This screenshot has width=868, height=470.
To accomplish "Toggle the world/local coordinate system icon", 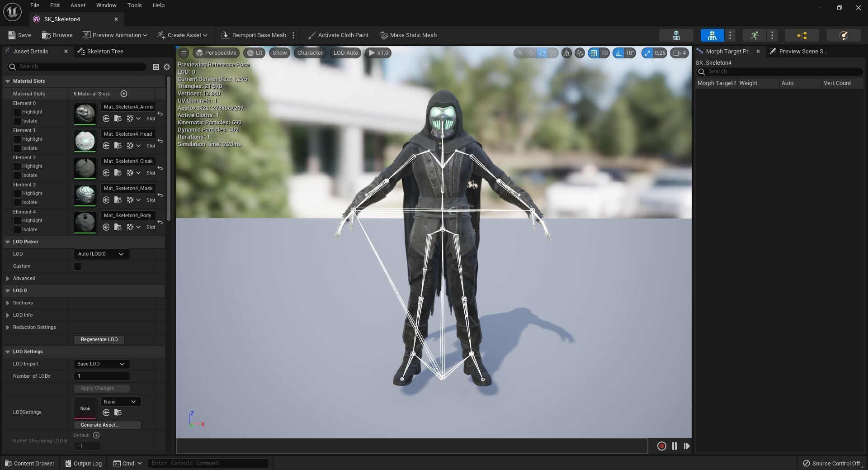I will coord(566,53).
